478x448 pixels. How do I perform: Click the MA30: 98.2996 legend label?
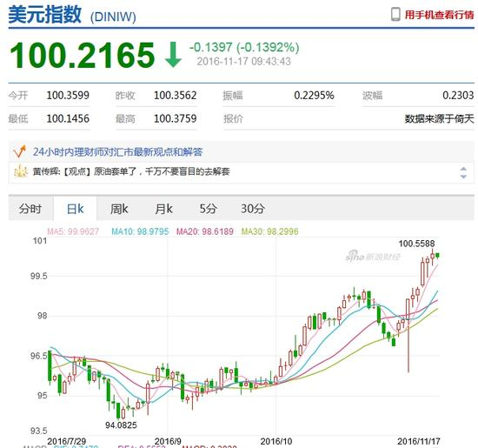pos(269,231)
